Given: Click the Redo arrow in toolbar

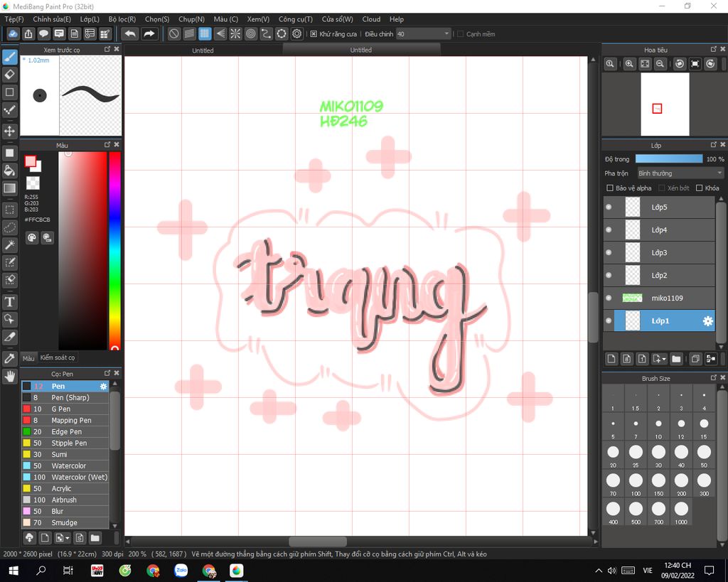Looking at the screenshot, I should click(x=149, y=34).
